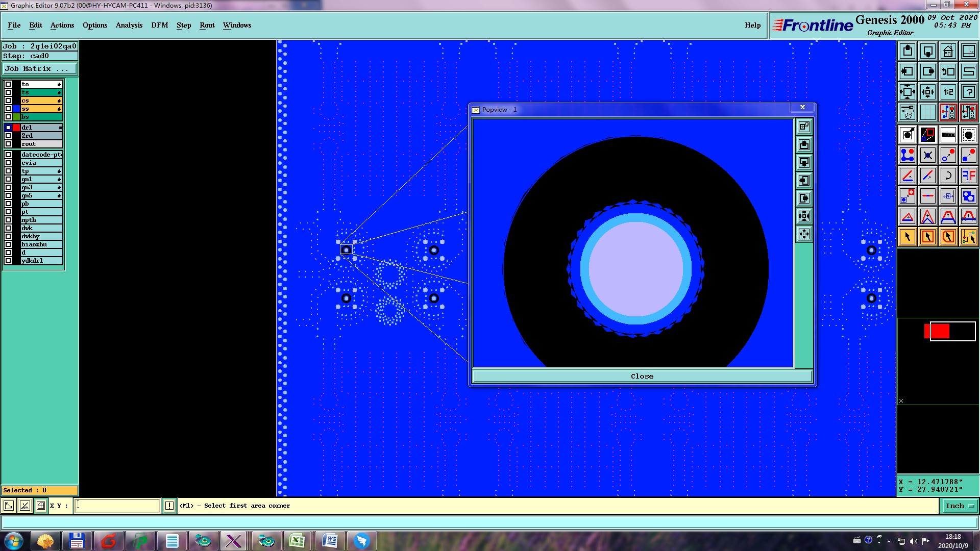The image size is (980, 551).
Task: Enable the npth layer checkbox
Action: (8, 220)
